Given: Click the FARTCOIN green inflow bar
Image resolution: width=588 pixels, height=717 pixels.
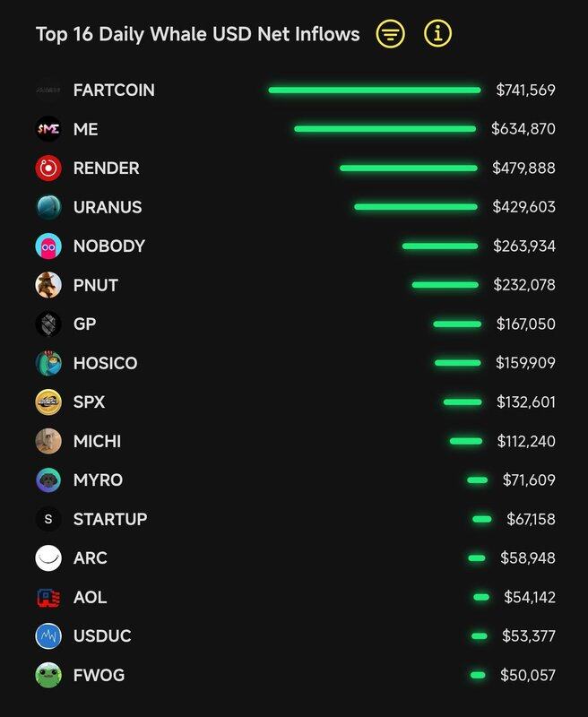Looking at the screenshot, I should pos(374,91).
